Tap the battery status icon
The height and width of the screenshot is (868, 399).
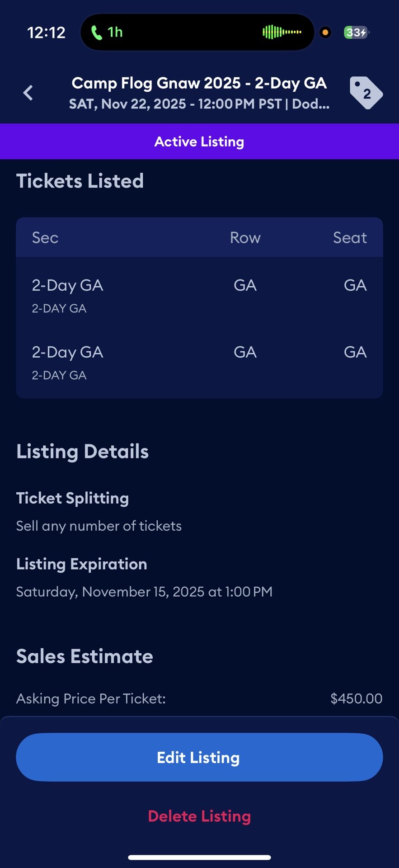click(x=356, y=33)
